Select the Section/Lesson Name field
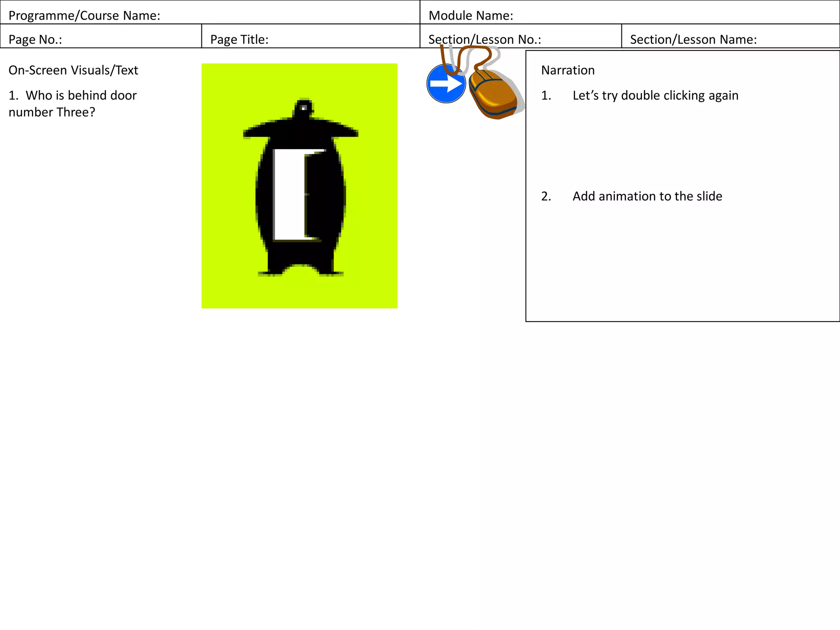Viewport: 840px width, 630px height. 731,36
